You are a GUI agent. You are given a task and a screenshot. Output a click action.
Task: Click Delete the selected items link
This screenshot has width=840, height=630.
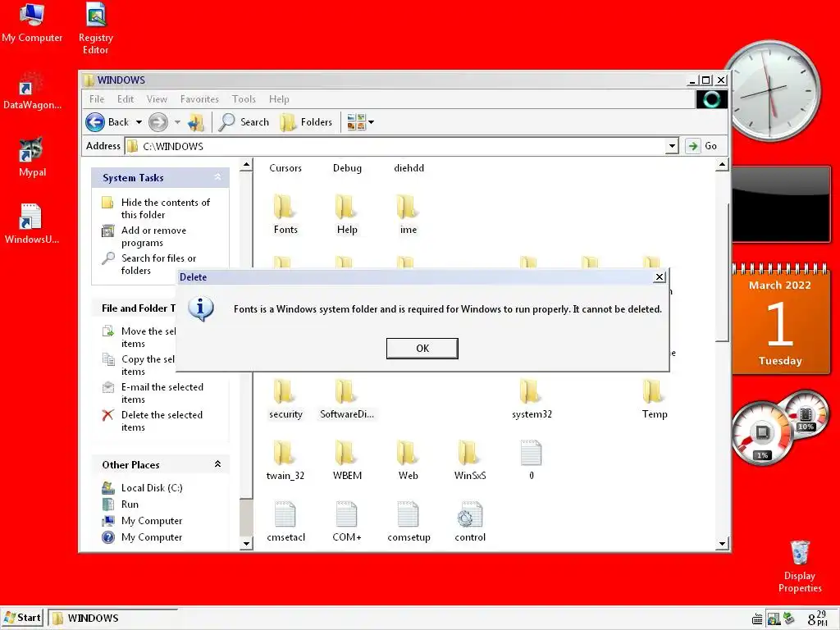tap(162, 421)
